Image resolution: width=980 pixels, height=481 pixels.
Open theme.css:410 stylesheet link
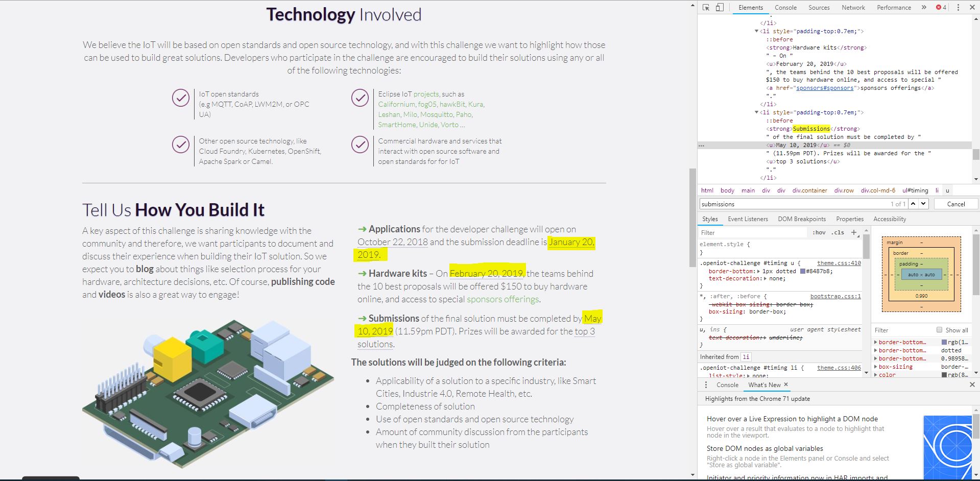coord(839,263)
